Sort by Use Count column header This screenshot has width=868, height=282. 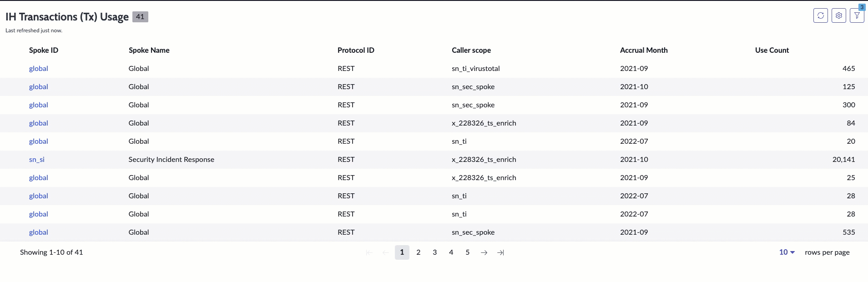(772, 50)
